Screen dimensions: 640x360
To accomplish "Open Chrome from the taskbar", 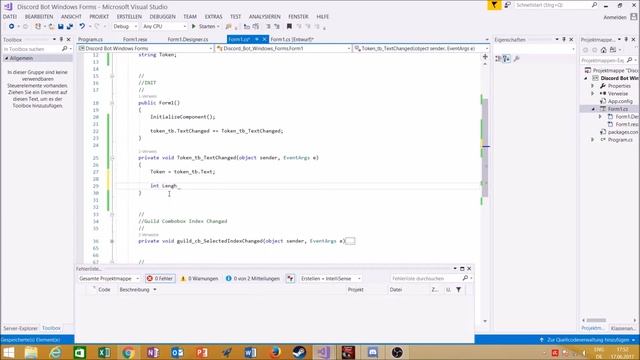I will tap(128, 352).
